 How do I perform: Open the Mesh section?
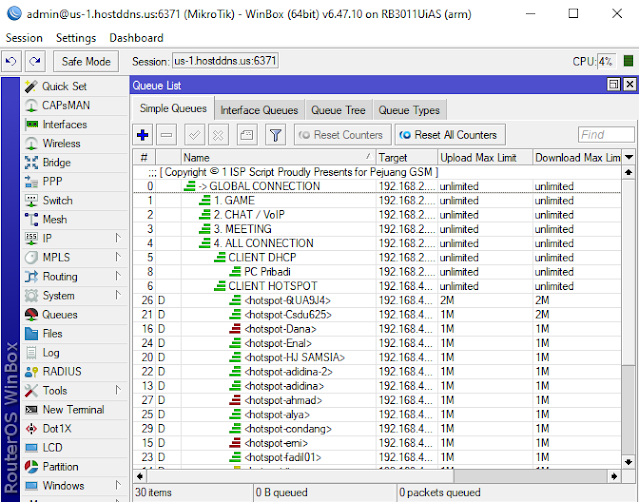click(55, 219)
